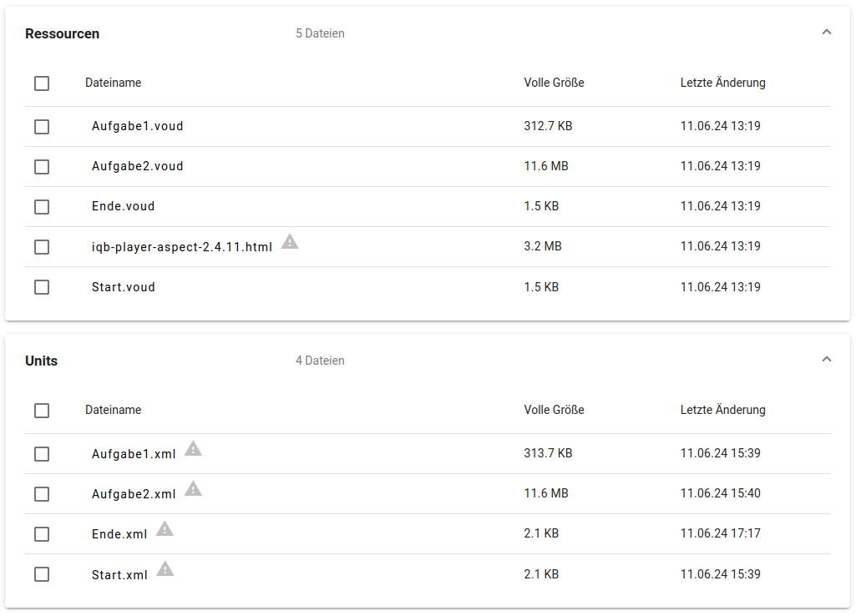Click warning icon next to iqb-player-aspect-2.4.11.html
This screenshot has width=856, height=616.
coord(290,242)
